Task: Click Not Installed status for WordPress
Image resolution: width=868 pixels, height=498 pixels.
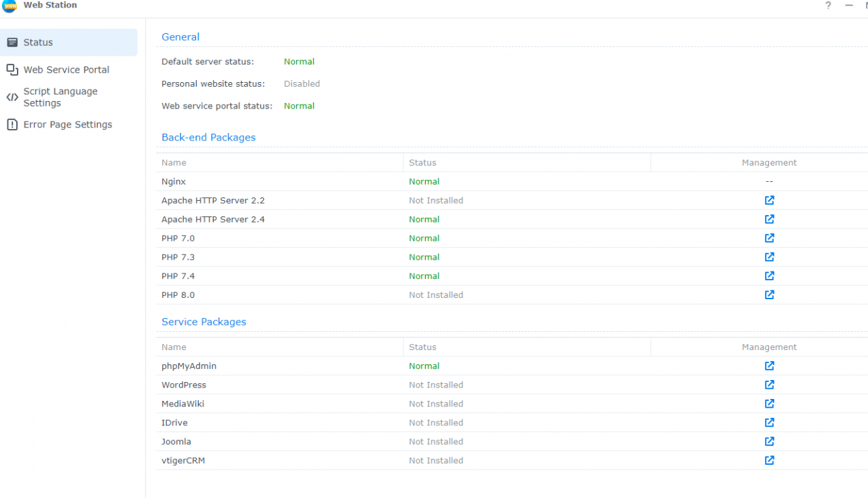Action: point(436,385)
